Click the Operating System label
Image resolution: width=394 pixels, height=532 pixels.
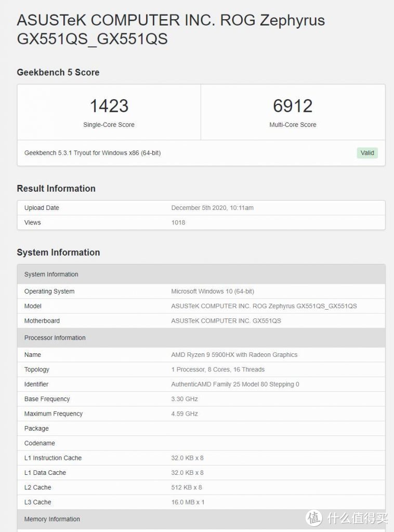[49, 291]
